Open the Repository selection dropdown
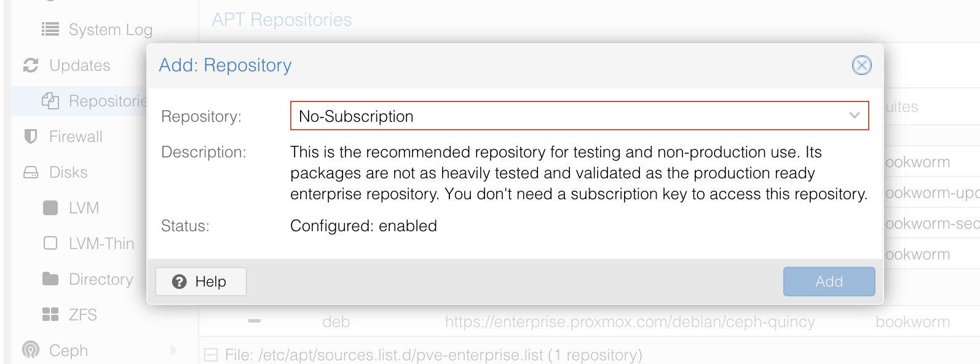The height and width of the screenshot is (364, 980). point(854,116)
